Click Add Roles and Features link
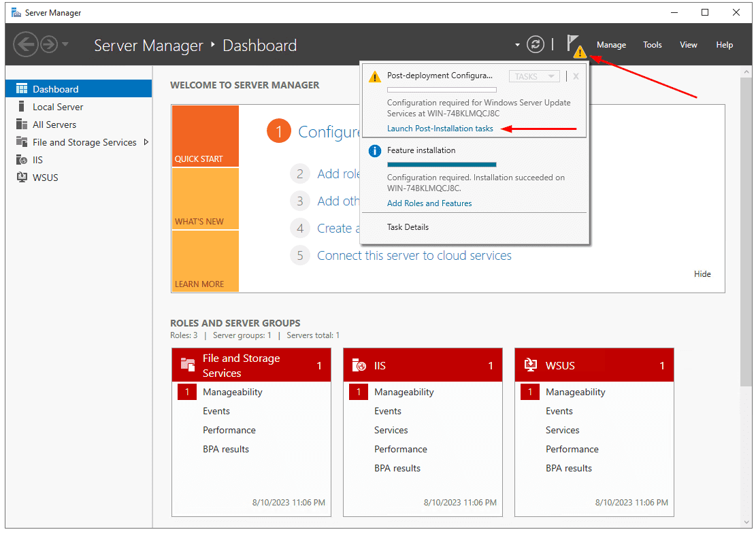Image resolution: width=756 pixels, height=534 pixels. pos(429,203)
